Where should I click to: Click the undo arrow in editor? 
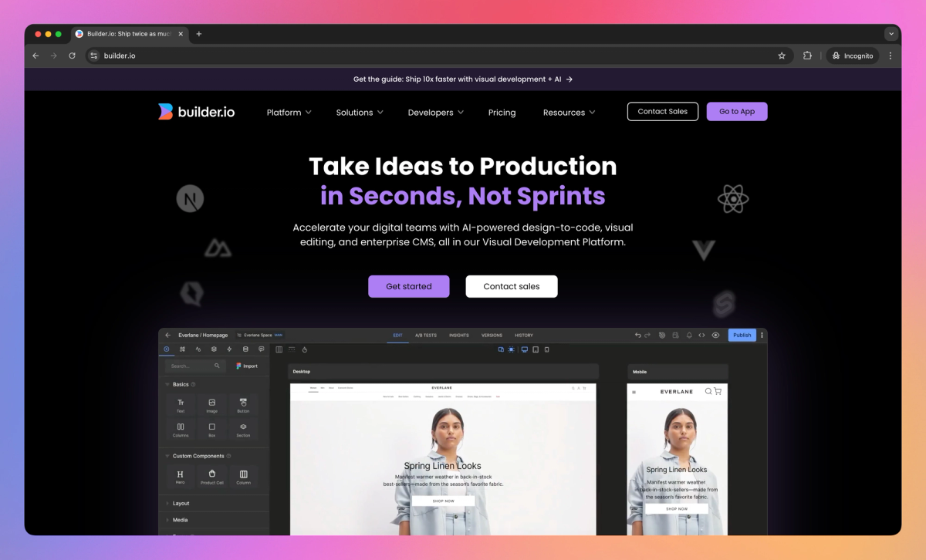coord(638,335)
